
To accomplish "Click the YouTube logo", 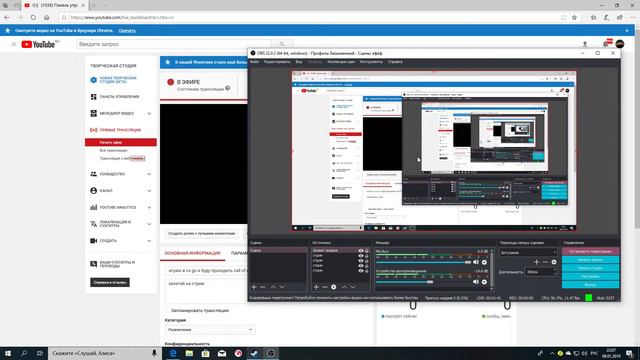I will (40, 44).
